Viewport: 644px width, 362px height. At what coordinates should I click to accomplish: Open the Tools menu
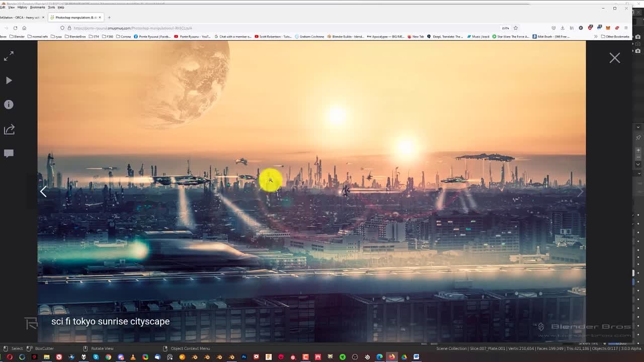click(51, 8)
